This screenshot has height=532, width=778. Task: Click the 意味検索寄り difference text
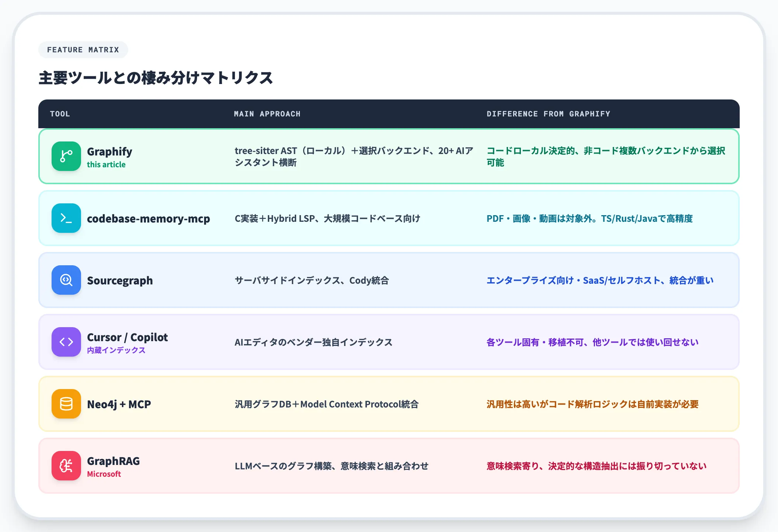596,466
